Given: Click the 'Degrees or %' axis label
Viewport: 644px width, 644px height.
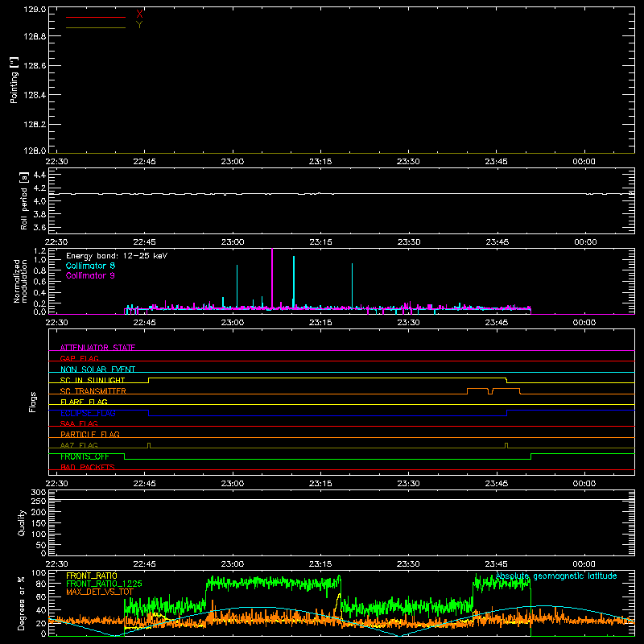Looking at the screenshot, I should click(x=21, y=603).
